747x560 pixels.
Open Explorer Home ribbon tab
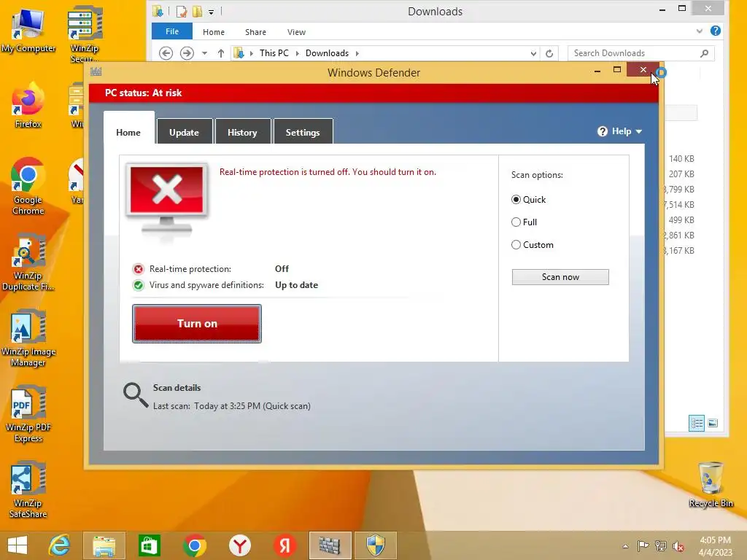[x=214, y=32]
